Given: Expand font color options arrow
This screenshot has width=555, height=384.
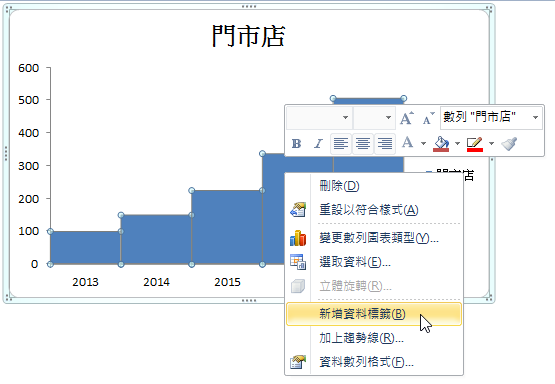Looking at the screenshot, I should click(423, 144).
